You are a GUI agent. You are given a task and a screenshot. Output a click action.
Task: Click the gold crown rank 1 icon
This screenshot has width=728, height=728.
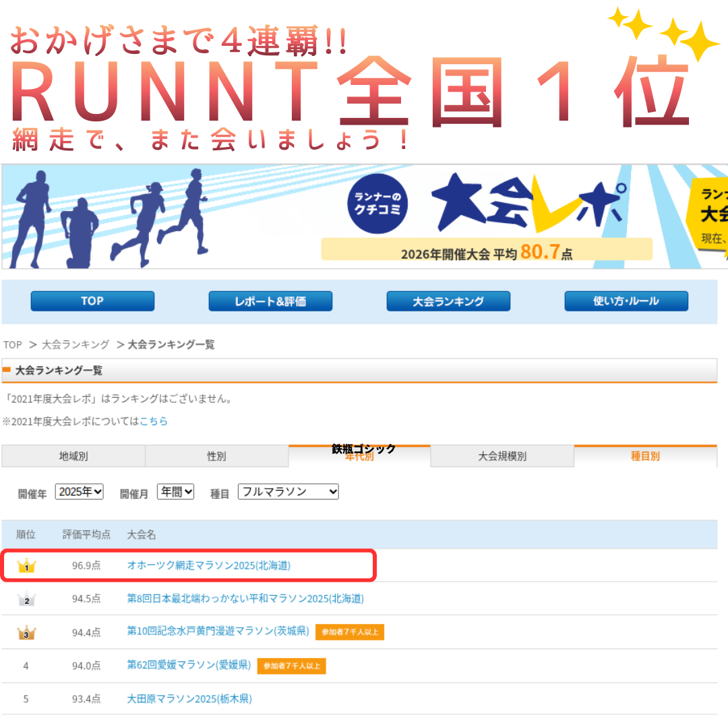pos(26,566)
